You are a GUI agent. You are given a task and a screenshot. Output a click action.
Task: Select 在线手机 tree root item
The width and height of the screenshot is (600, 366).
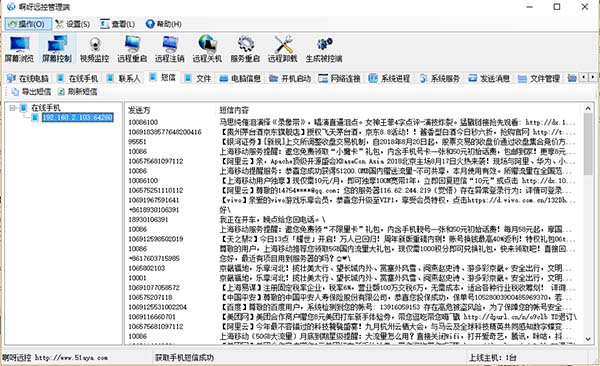[x=46, y=108]
